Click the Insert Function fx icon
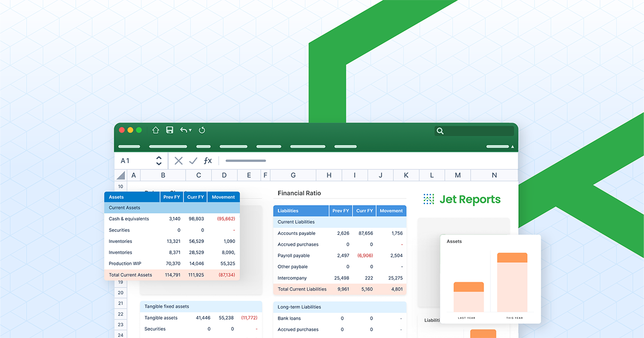644x338 pixels. [208, 160]
